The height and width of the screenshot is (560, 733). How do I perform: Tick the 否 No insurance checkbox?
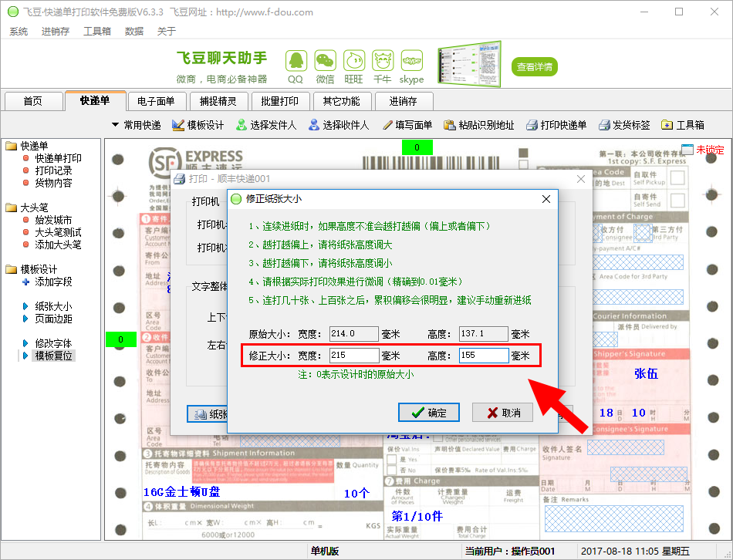392,471
